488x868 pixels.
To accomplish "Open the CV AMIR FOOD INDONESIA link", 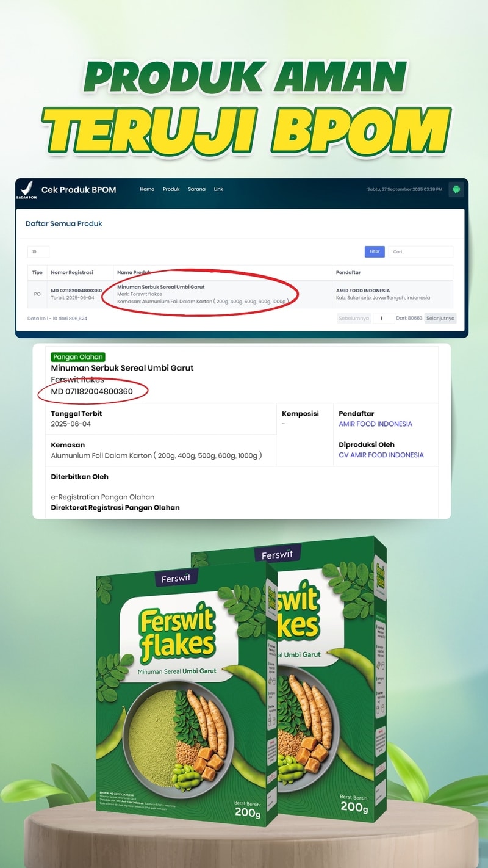I will tap(381, 455).
